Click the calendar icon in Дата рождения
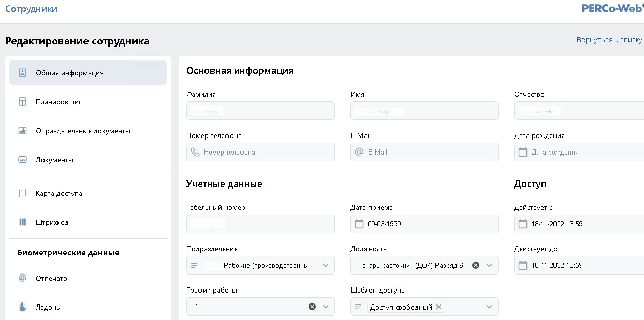644x320 pixels. point(523,152)
